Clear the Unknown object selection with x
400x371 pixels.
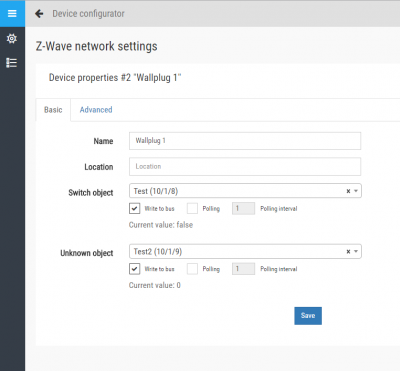[x=348, y=251]
